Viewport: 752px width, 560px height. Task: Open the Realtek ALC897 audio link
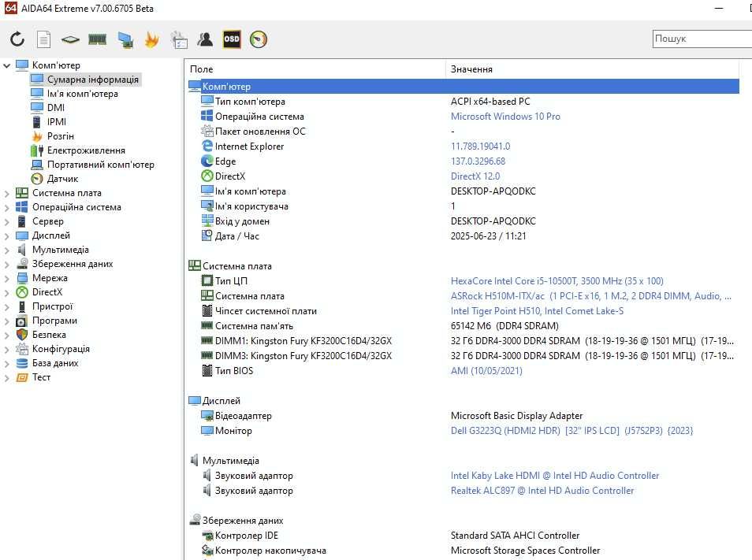542,491
